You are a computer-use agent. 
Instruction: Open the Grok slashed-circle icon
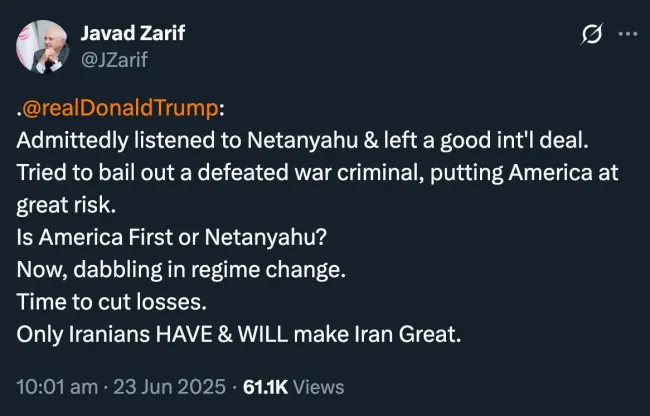592,36
